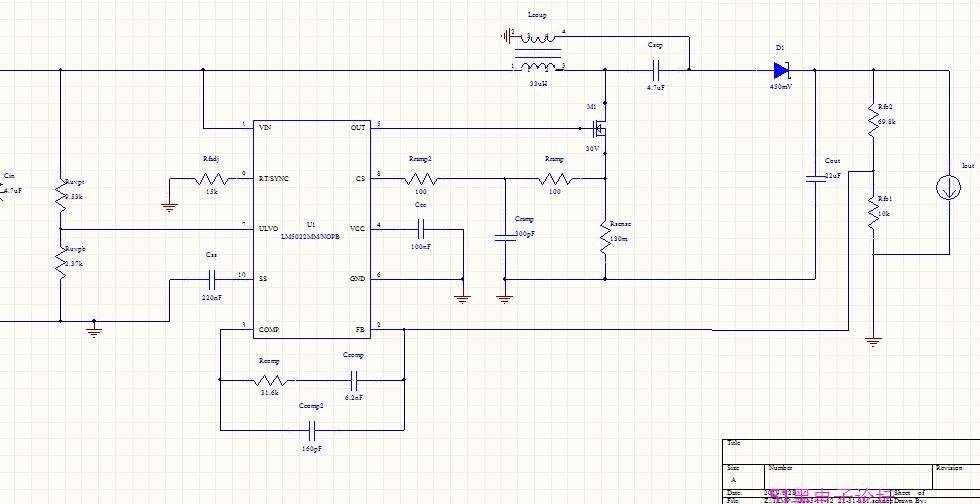Viewport: 980px width, 504px height.
Task: Select the Rramp2 resistor symbol
Action: tap(421, 179)
